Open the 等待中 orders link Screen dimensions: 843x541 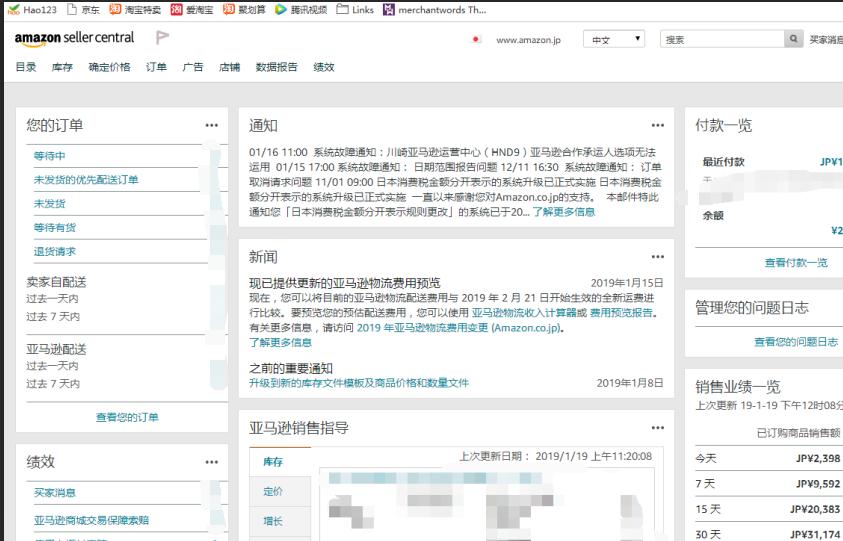pyautogui.click(x=49, y=156)
